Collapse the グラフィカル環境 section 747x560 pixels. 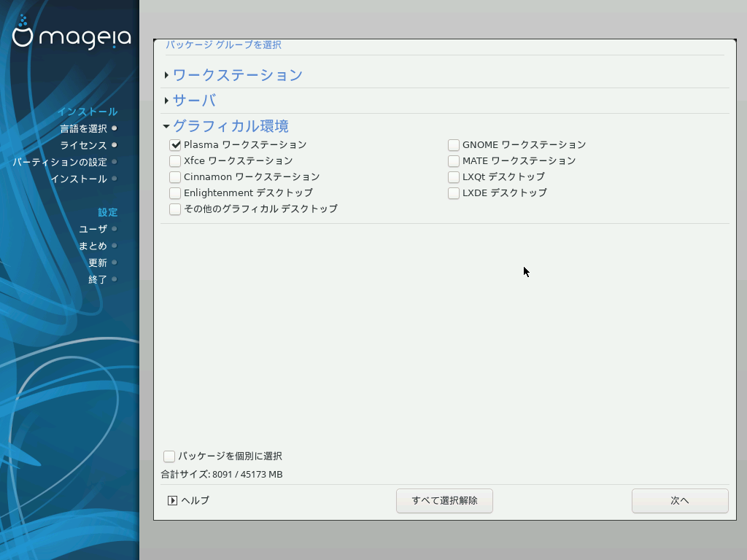[x=166, y=126]
